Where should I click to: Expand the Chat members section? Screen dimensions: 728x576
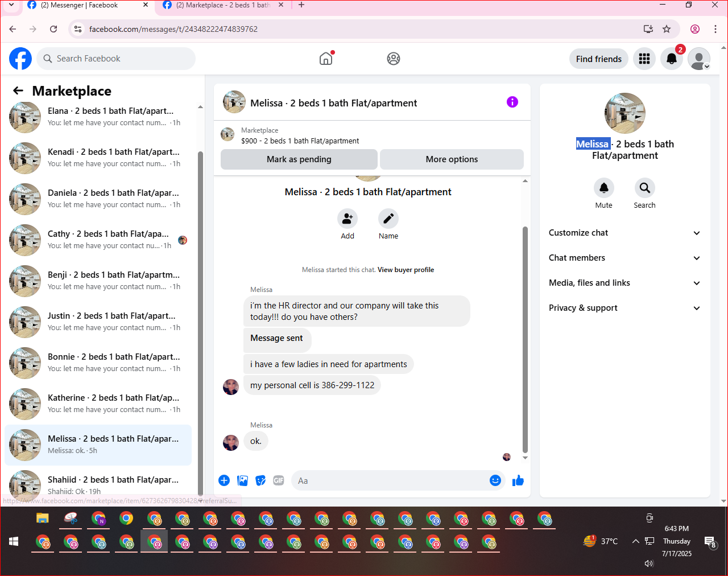625,258
